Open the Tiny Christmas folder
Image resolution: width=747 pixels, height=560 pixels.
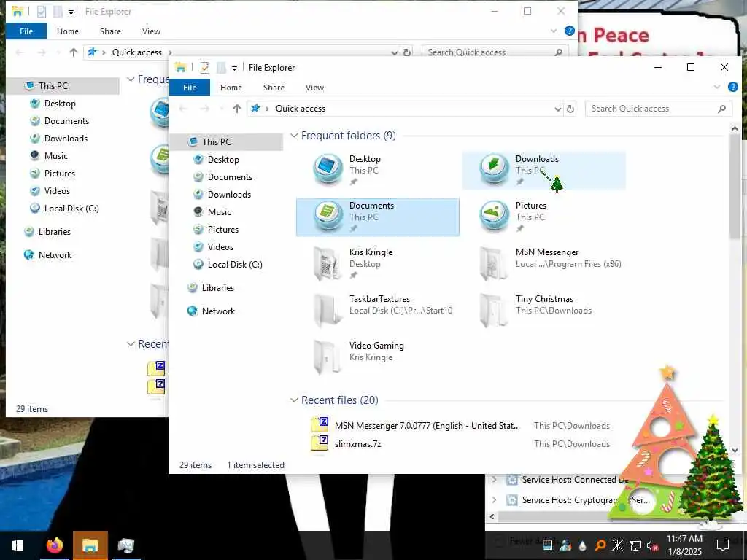(x=543, y=310)
